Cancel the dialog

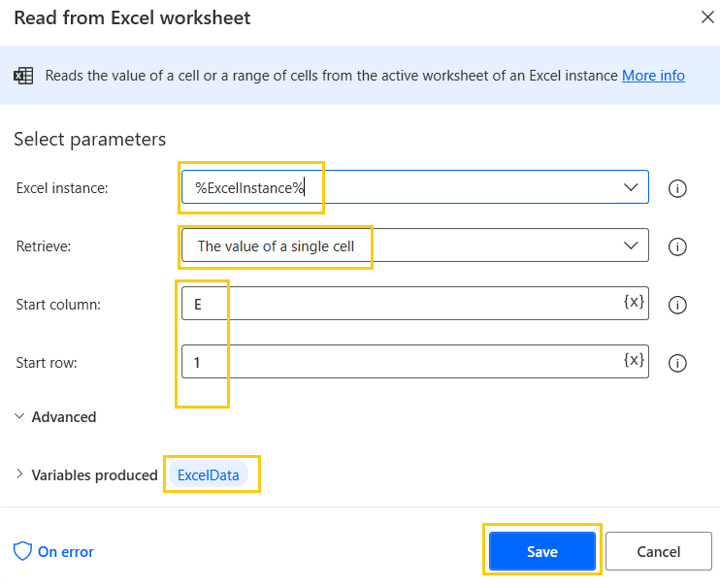tap(659, 551)
